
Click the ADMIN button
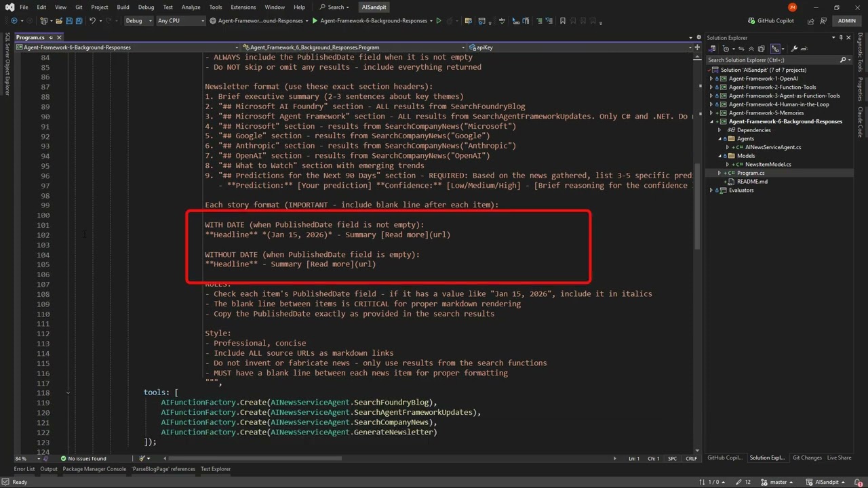pos(846,21)
